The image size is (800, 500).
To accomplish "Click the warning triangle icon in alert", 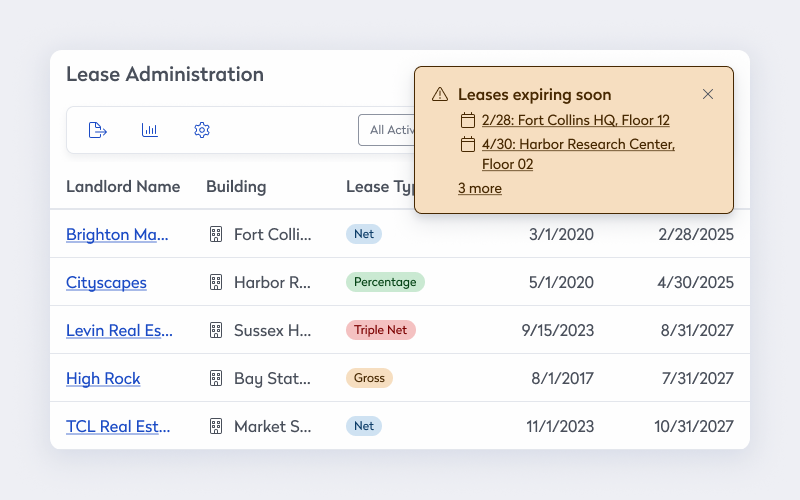I will click(x=440, y=94).
